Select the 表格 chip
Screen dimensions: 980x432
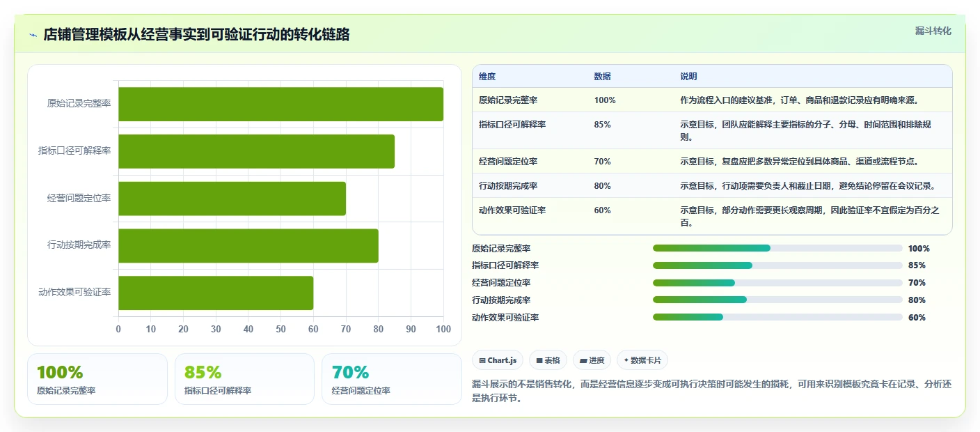548,360
